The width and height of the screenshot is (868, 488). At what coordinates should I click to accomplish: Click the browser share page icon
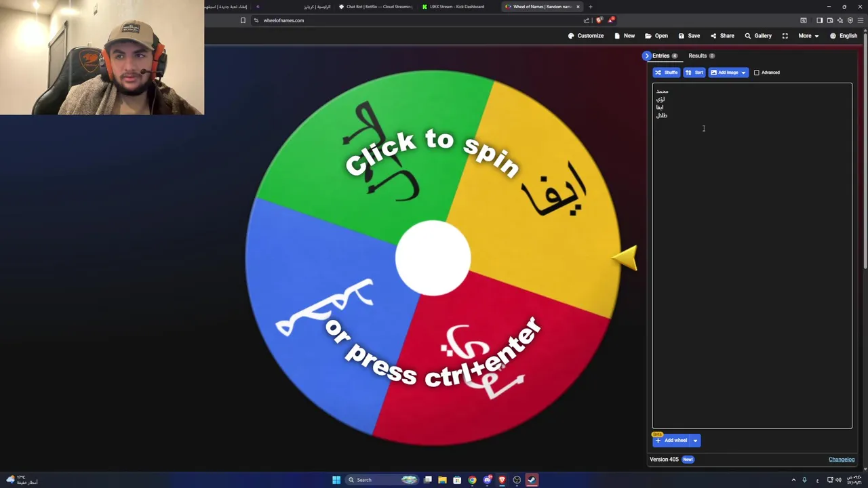coord(587,20)
